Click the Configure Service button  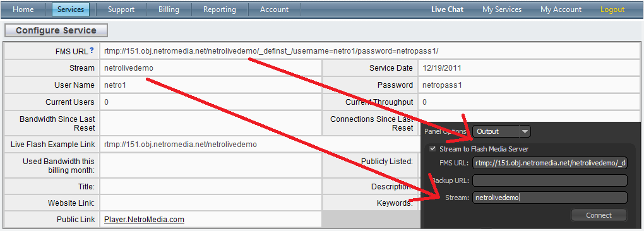click(56, 30)
